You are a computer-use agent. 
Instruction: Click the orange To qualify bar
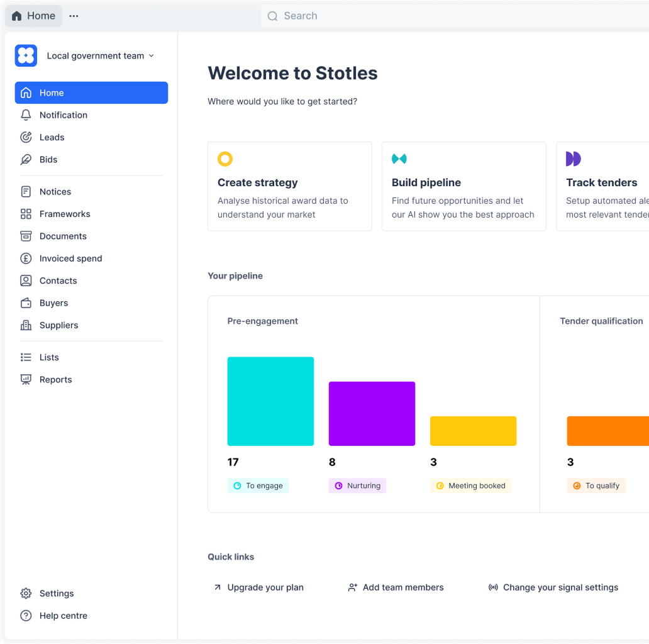608,431
